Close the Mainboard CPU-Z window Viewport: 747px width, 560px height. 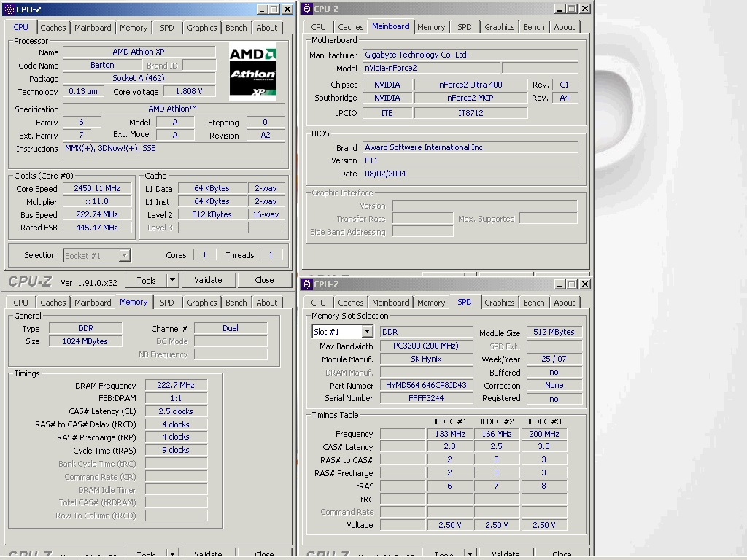pos(585,9)
